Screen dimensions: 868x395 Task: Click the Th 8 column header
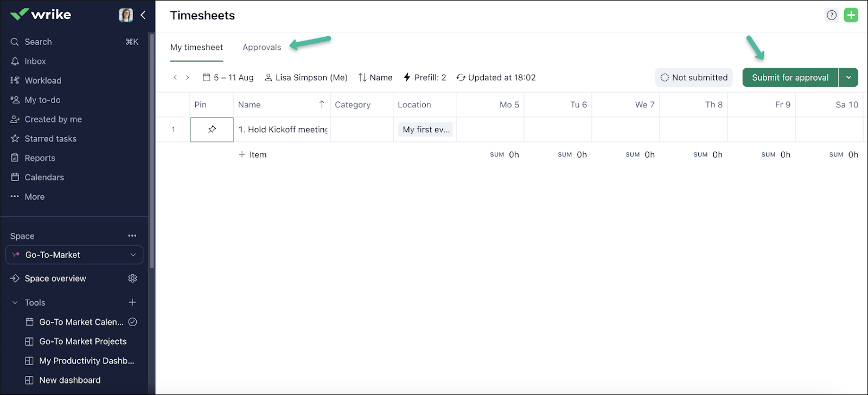[693, 105]
